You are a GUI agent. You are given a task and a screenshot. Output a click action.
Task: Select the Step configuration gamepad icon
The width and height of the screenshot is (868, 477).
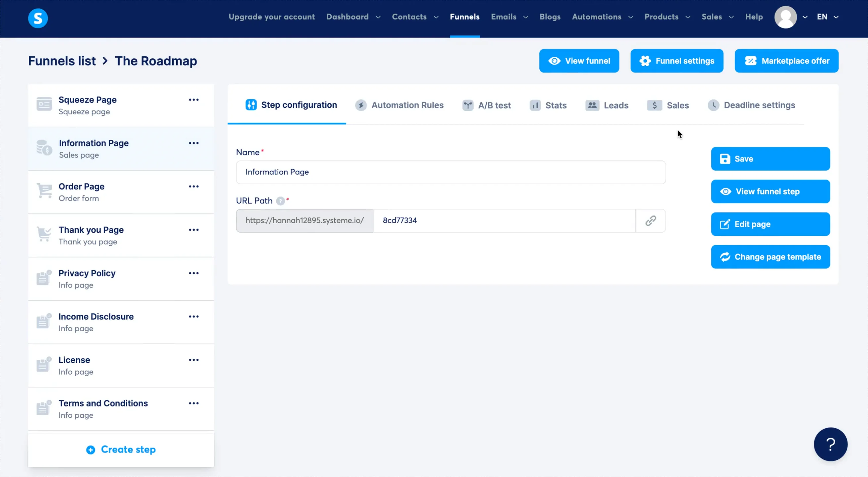251,105
